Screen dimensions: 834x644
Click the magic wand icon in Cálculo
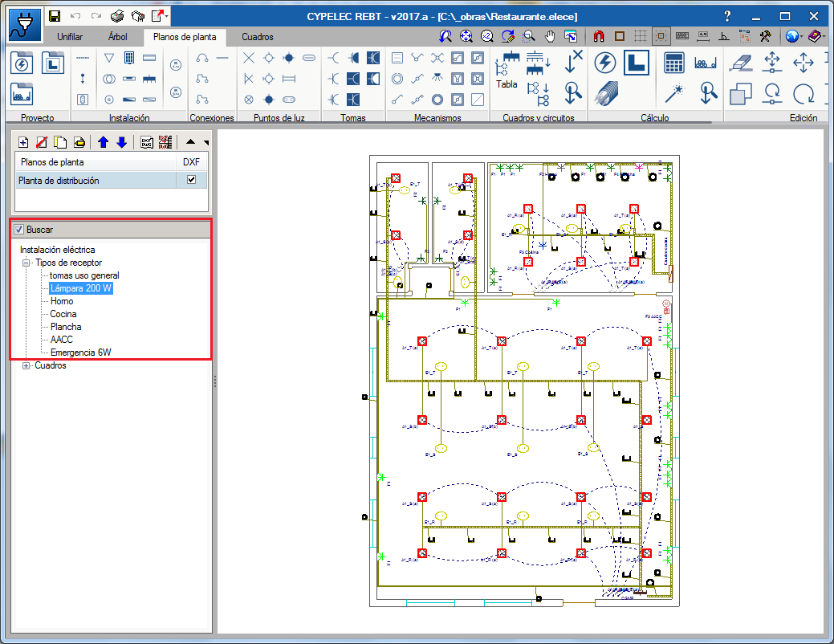[674, 94]
